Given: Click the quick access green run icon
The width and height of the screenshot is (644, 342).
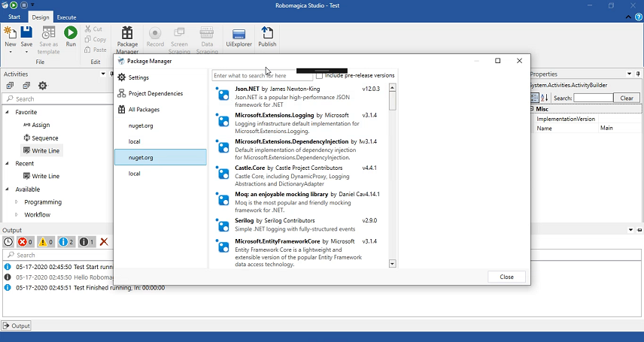Looking at the screenshot, I should [x=14, y=5].
